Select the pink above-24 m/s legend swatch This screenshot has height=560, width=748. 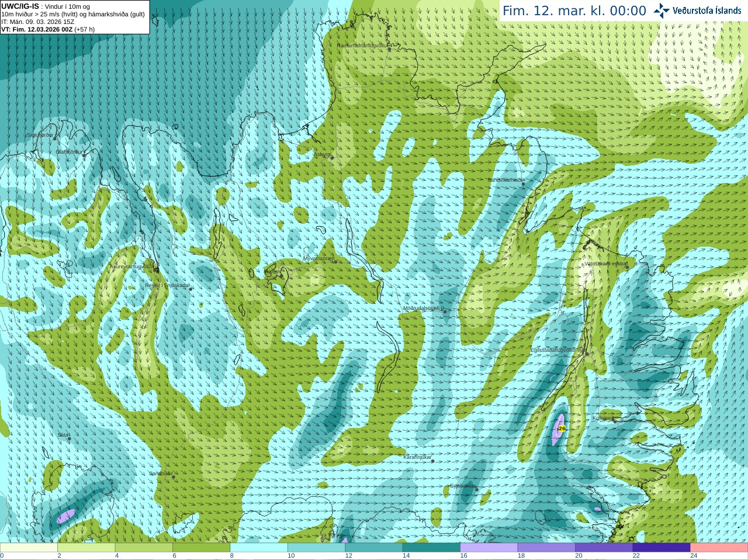click(x=719, y=548)
